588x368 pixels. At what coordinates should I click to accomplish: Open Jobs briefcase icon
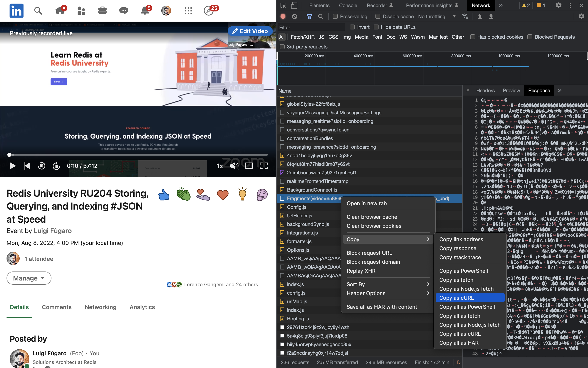click(102, 10)
